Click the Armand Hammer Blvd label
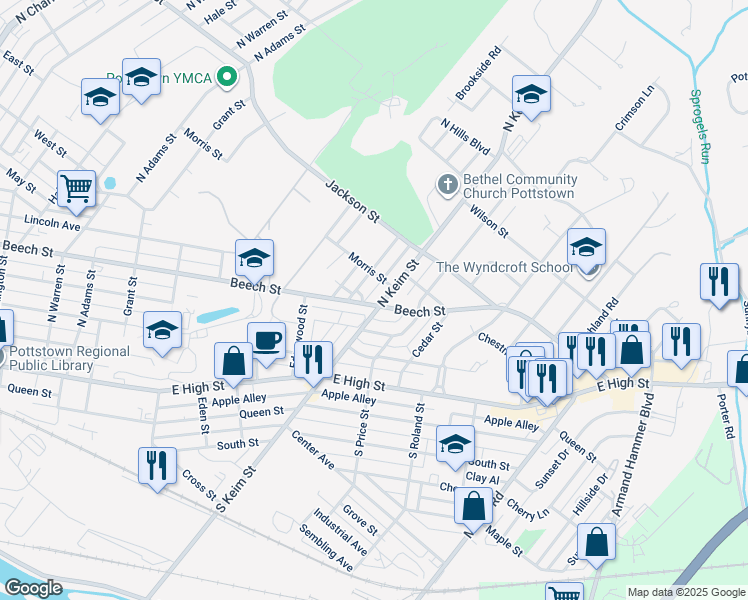748x600 pixels. [x=632, y=455]
